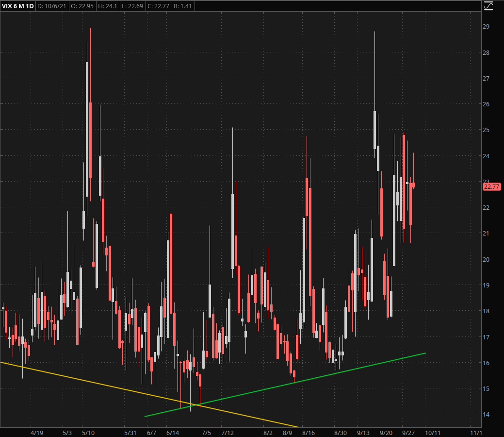The image size is (504, 437).
Task: Click the red 22.77 current price label
Action: pos(492,186)
